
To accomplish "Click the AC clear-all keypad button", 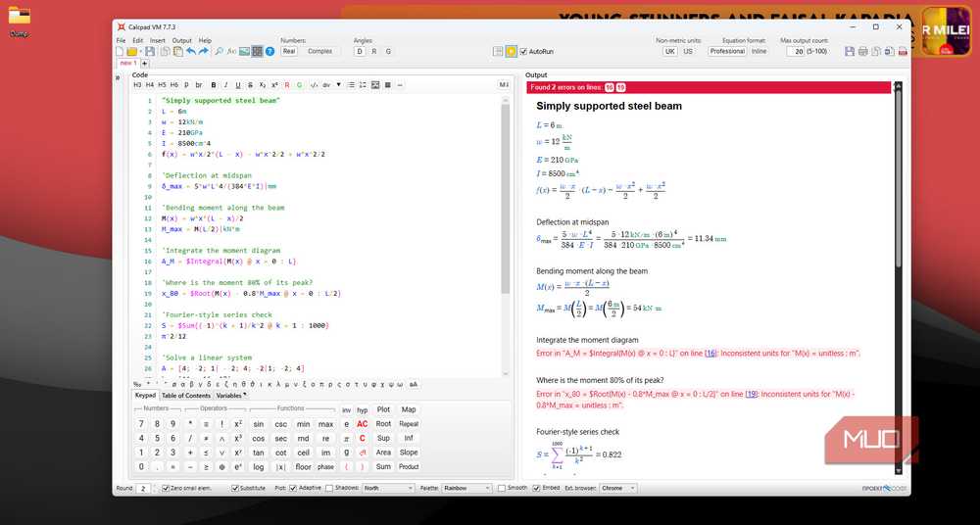I will [363, 424].
